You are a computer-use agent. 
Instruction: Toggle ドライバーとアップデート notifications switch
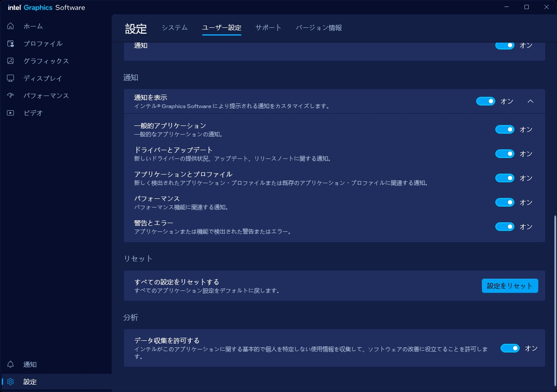pos(505,154)
